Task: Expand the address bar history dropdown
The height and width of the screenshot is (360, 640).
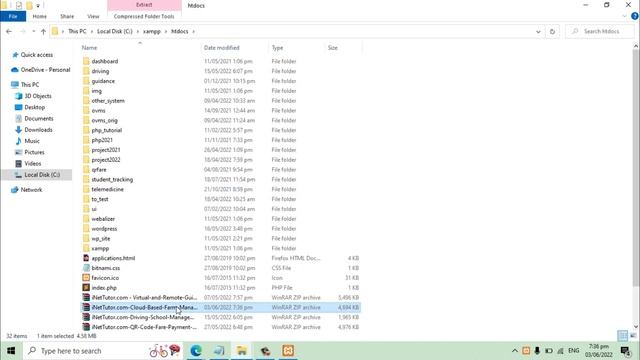Action: click(x=538, y=31)
